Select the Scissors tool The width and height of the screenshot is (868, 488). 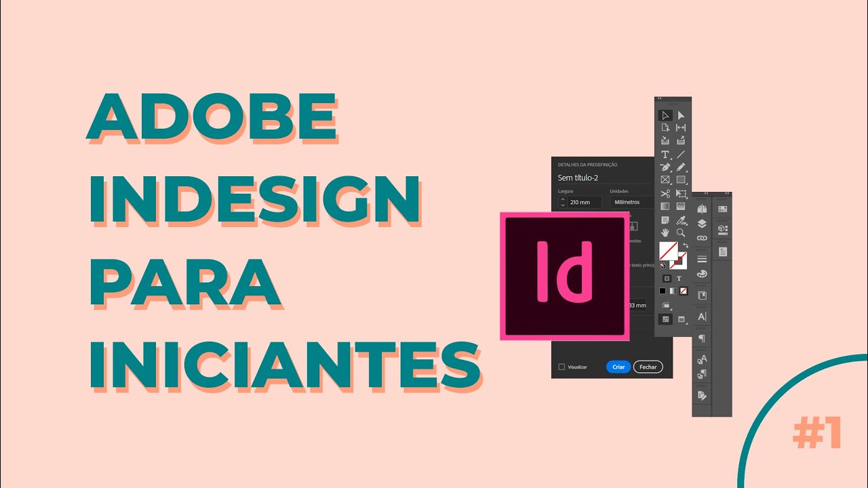coord(665,194)
